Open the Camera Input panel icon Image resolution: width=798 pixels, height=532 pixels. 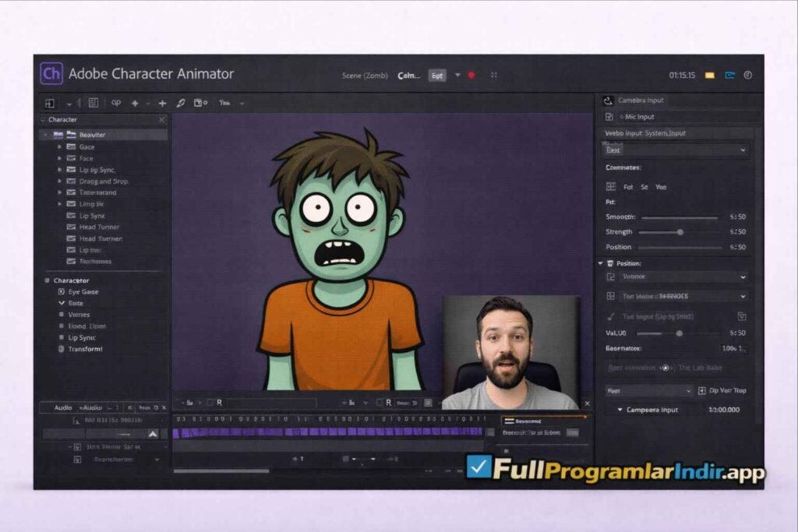(x=607, y=100)
